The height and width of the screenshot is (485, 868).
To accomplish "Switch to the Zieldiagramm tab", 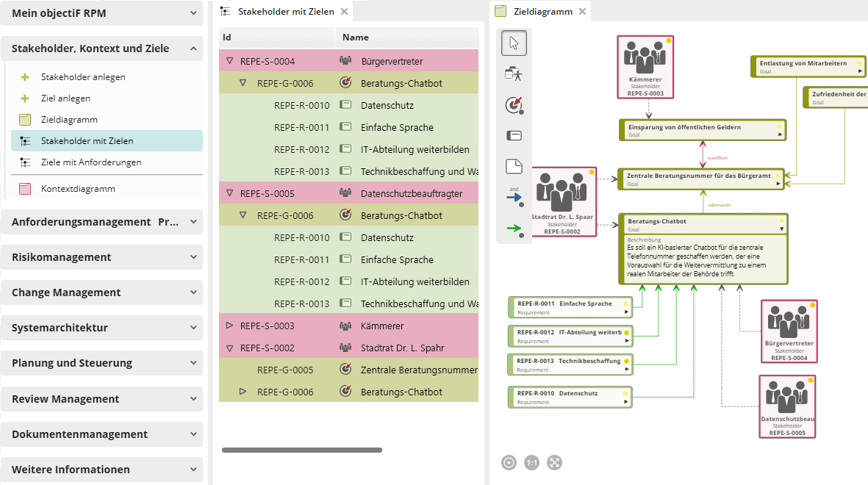I will pyautogui.click(x=542, y=11).
